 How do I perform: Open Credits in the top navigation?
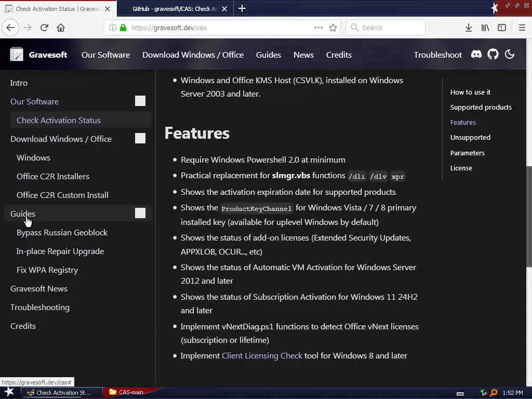(x=339, y=55)
